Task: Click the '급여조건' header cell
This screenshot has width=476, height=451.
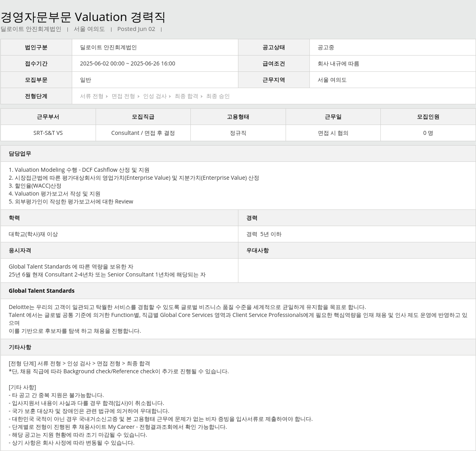Action: point(274,63)
